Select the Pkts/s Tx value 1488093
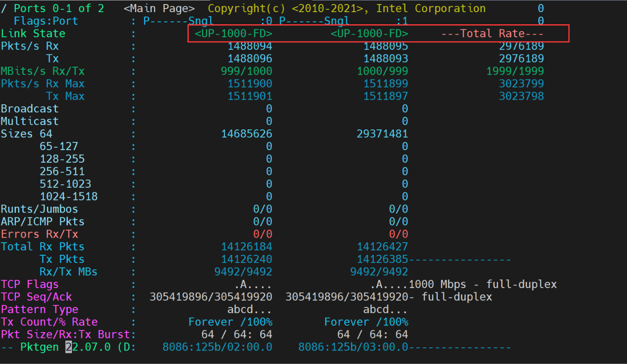627x364 pixels. point(386,58)
